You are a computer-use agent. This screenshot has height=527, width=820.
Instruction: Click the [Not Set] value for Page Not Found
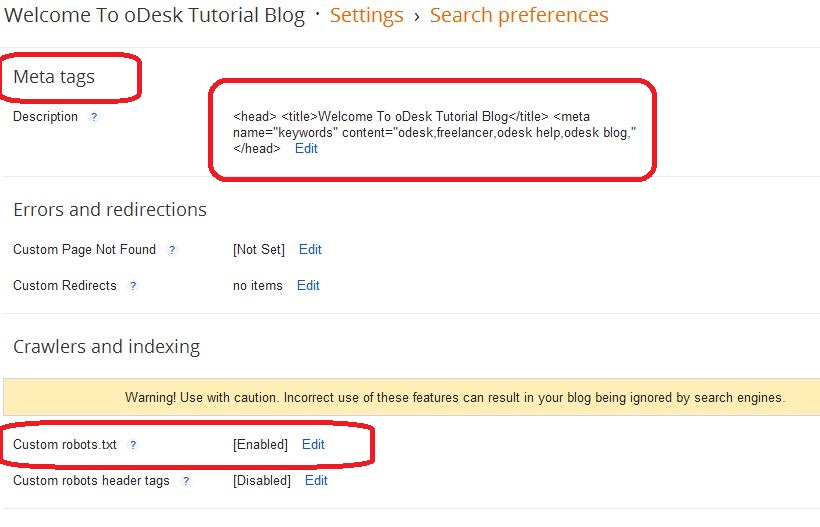tap(259, 249)
